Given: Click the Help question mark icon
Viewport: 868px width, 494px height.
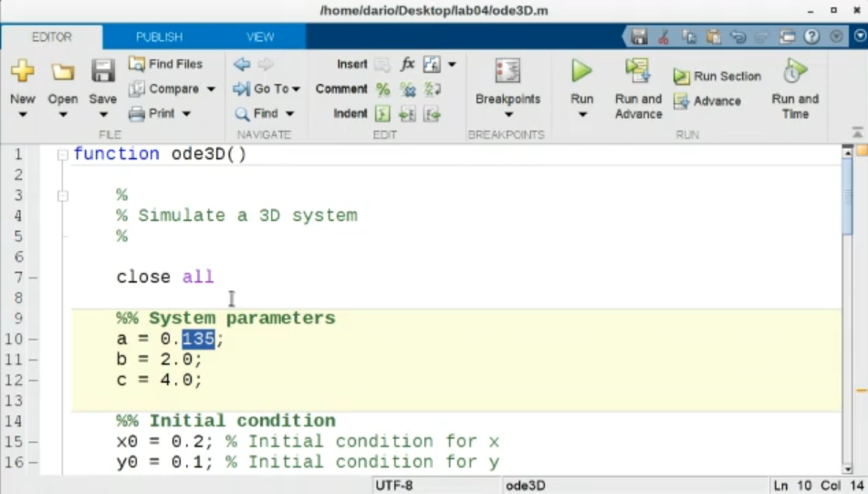Looking at the screenshot, I should pyautogui.click(x=811, y=37).
